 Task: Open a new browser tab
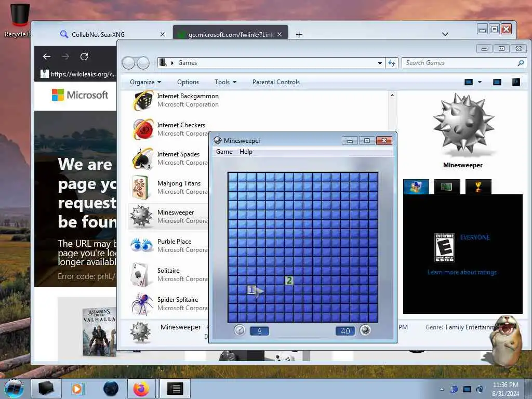(299, 34)
